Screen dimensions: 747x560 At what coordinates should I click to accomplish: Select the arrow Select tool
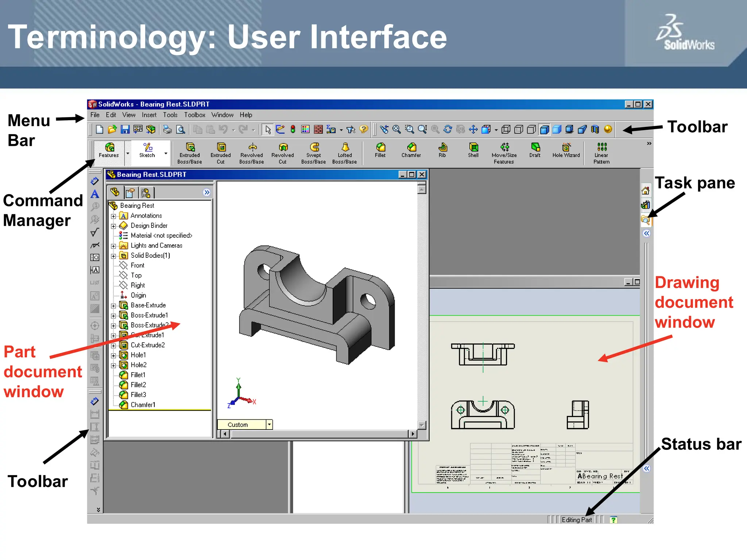click(268, 129)
